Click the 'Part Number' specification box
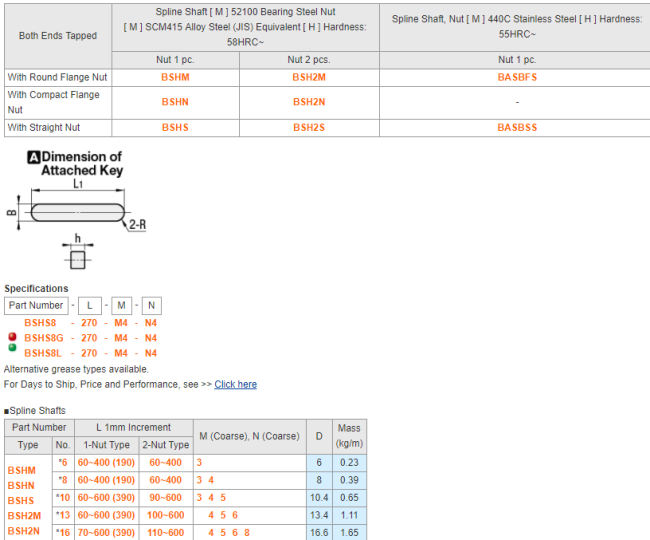 coord(36,306)
